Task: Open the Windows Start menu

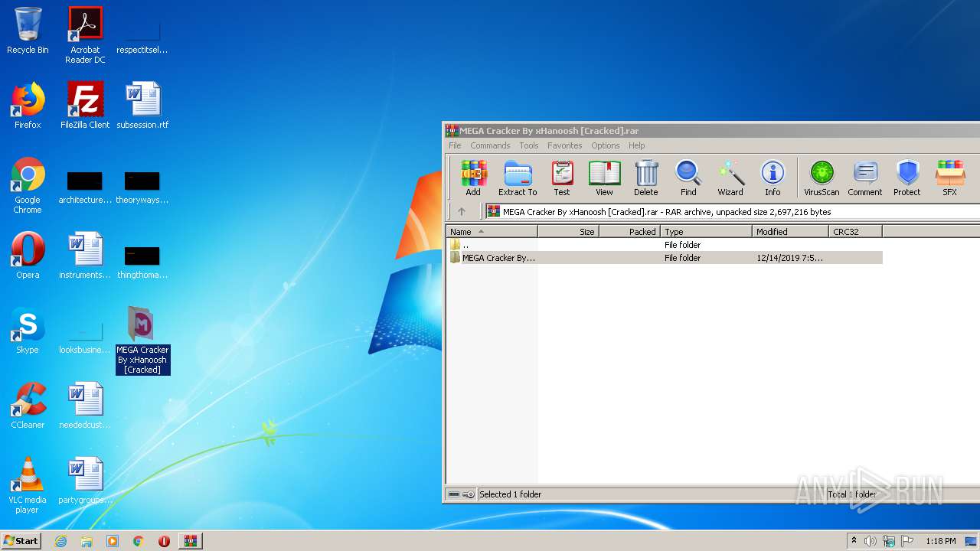Action: (x=21, y=540)
